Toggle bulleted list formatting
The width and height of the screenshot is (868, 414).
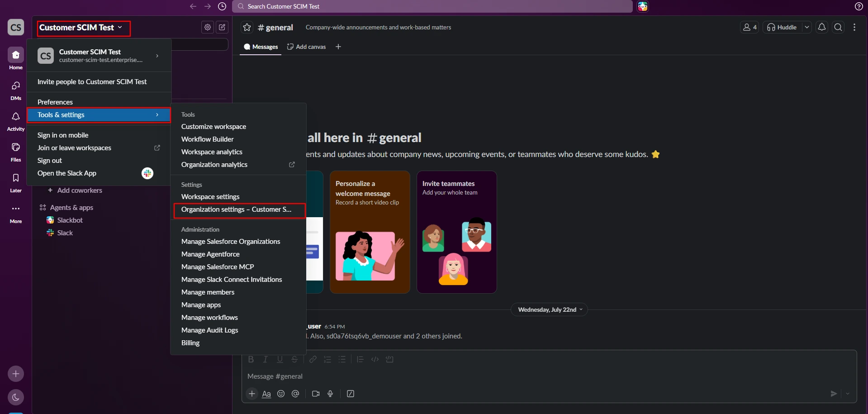[342, 359]
